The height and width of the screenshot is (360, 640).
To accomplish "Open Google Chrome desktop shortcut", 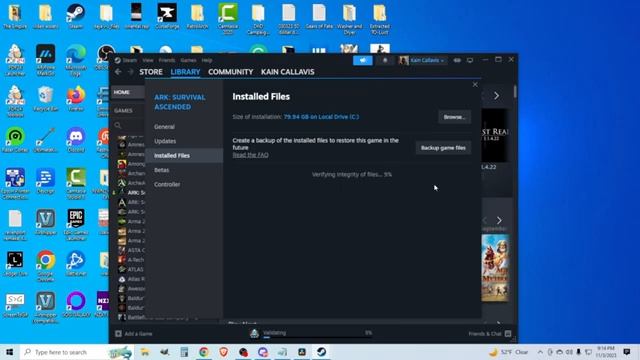I will point(45,266).
